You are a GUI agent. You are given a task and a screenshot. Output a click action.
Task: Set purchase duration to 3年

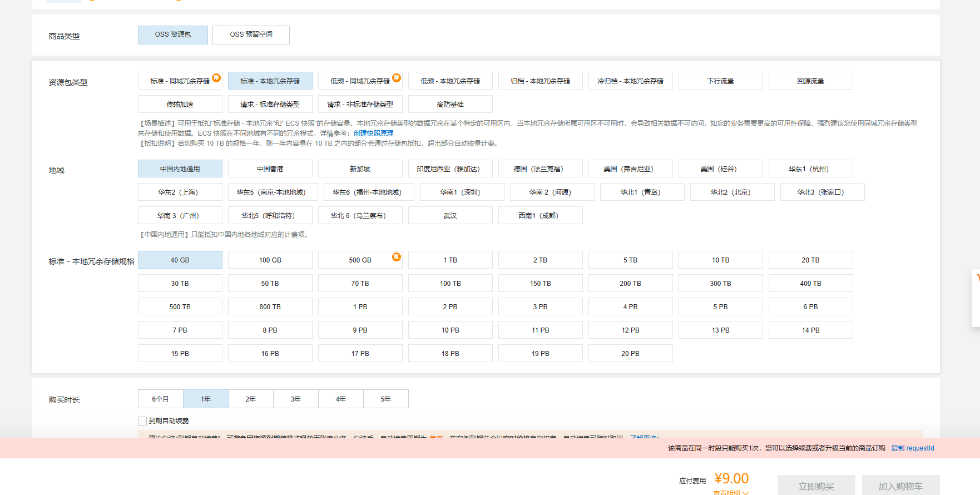296,399
